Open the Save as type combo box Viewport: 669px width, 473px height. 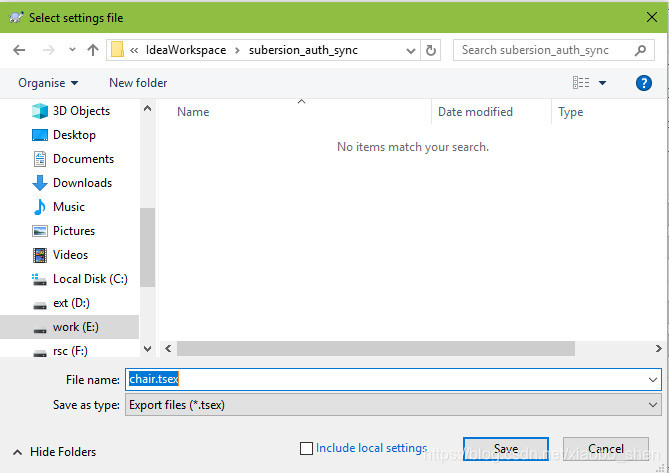pos(393,405)
